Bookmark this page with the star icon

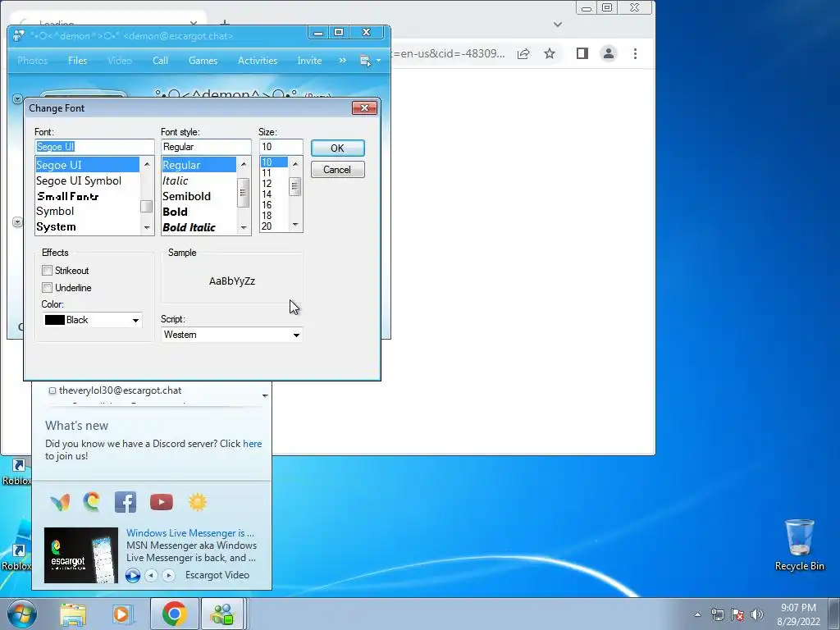pos(549,53)
